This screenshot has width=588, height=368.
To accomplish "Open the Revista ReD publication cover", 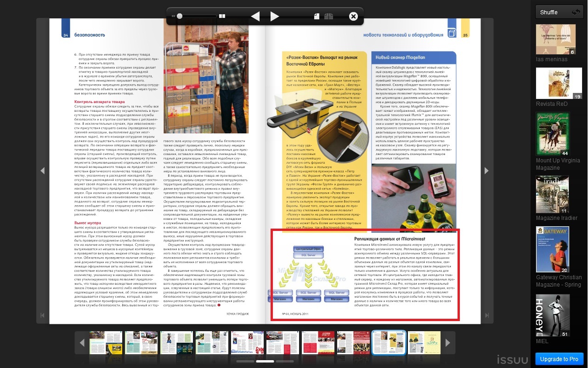I will 559,83.
